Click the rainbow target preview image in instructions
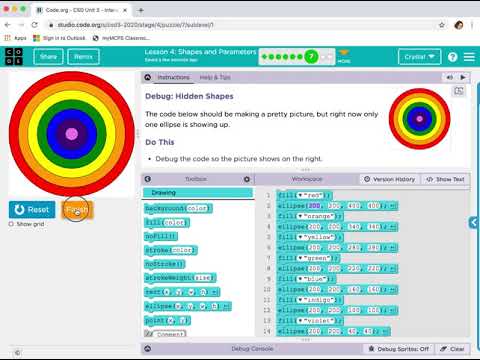The image size is (480, 360). coord(419,119)
